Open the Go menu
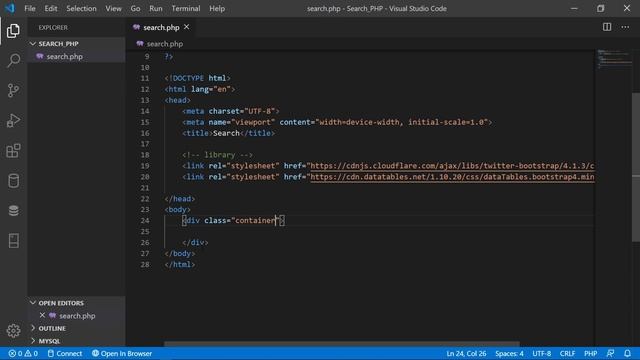 (135, 8)
